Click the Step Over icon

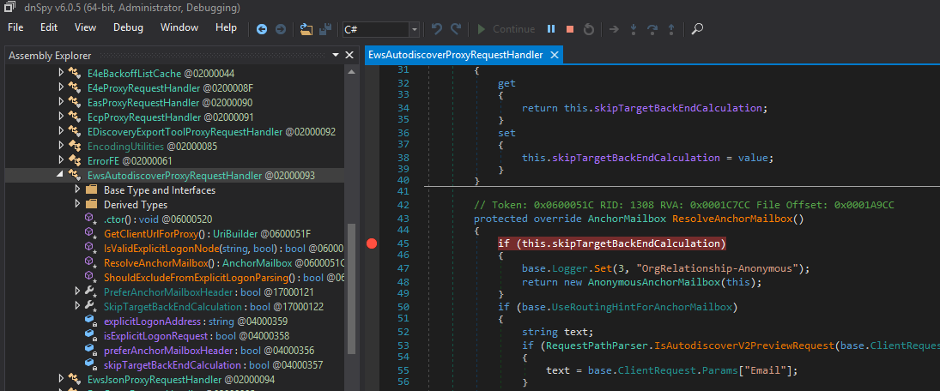(x=652, y=29)
